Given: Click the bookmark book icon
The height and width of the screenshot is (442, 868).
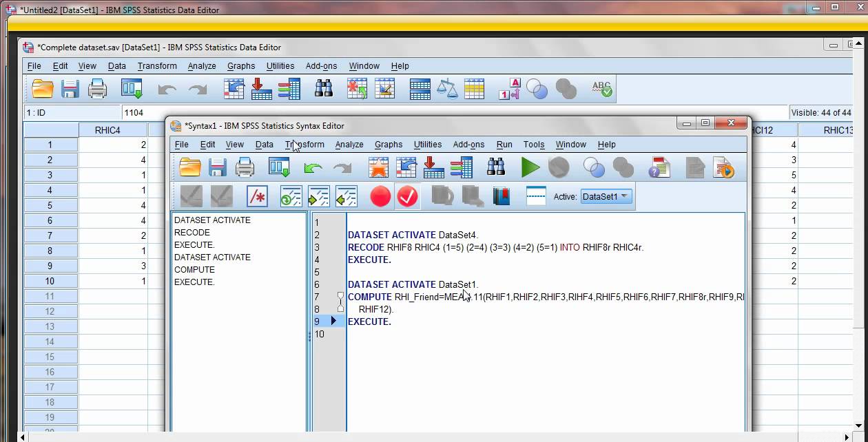Looking at the screenshot, I should (502, 197).
